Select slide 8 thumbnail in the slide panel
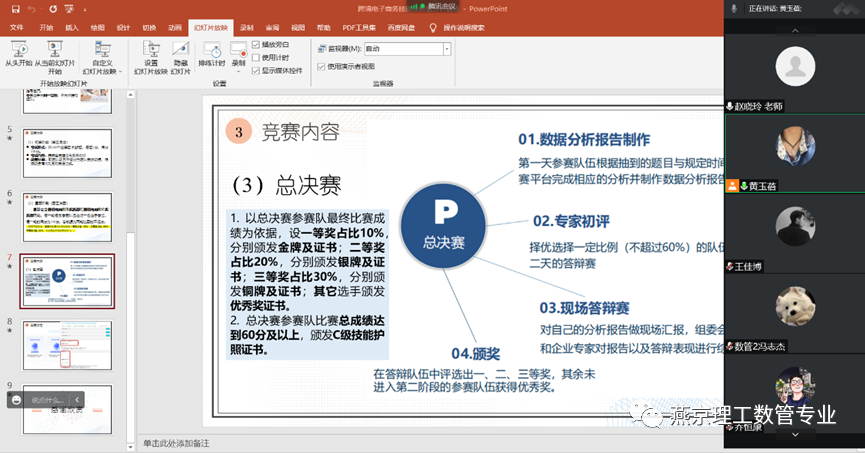This screenshot has height=453, width=865. point(68,345)
